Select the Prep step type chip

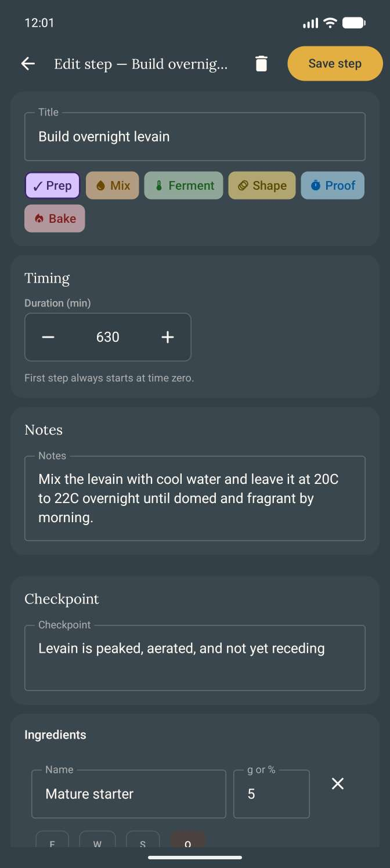(x=52, y=186)
